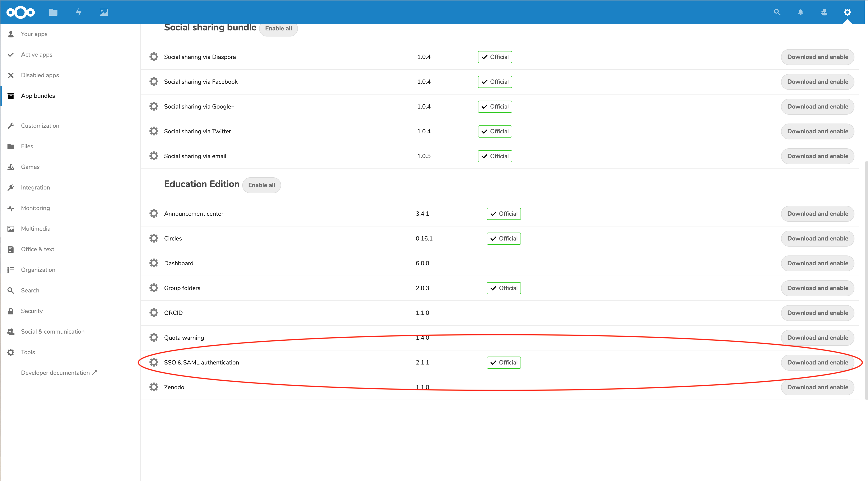Click Enable all for Education Edition
This screenshot has height=481, width=868.
261,185
